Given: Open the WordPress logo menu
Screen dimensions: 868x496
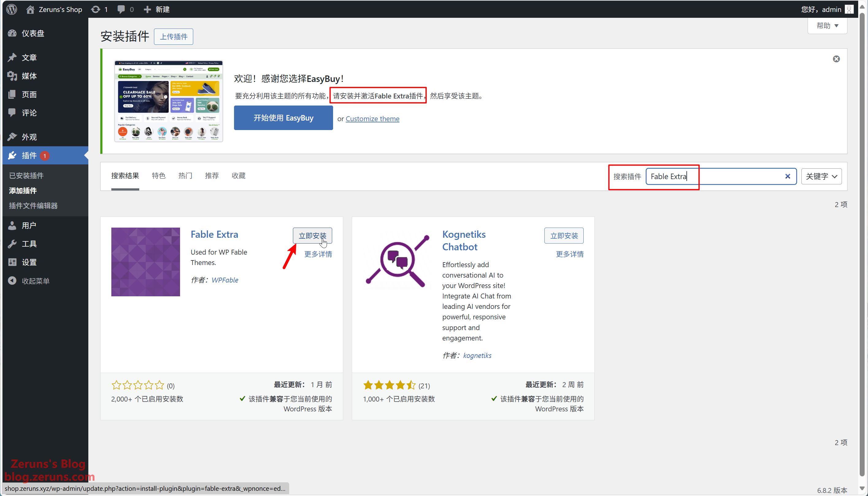Looking at the screenshot, I should pyautogui.click(x=12, y=9).
